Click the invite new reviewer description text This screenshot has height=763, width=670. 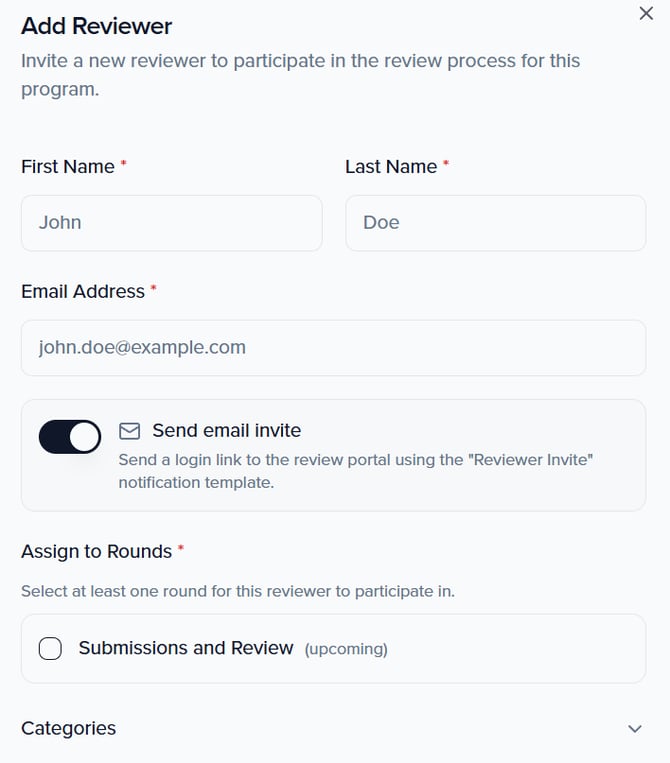[x=300, y=74]
